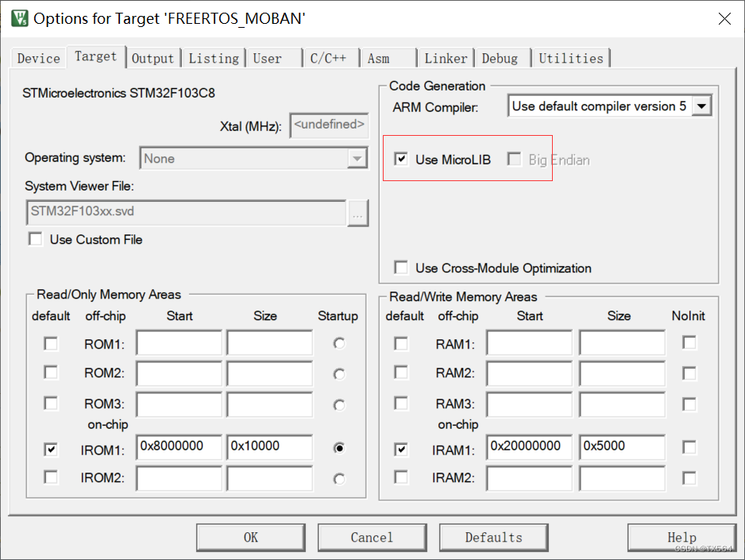
Task: Click the IROM2 Start address field
Action: 179,478
